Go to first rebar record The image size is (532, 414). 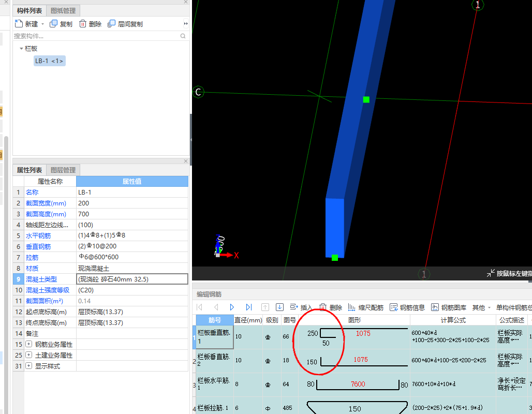(200, 307)
